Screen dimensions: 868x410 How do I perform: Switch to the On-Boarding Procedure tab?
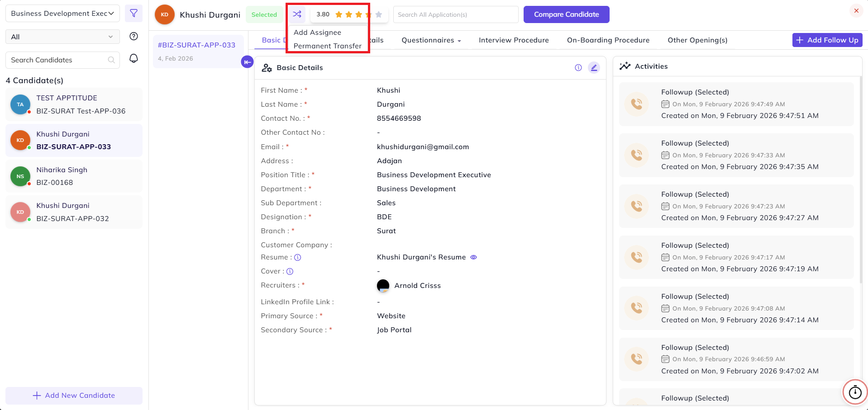click(x=608, y=40)
